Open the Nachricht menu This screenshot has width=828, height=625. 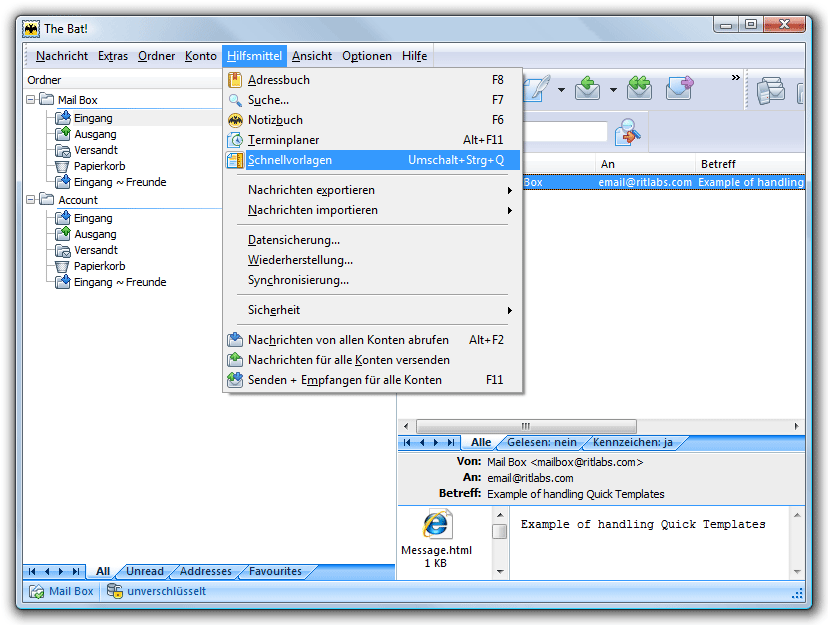click(x=62, y=56)
